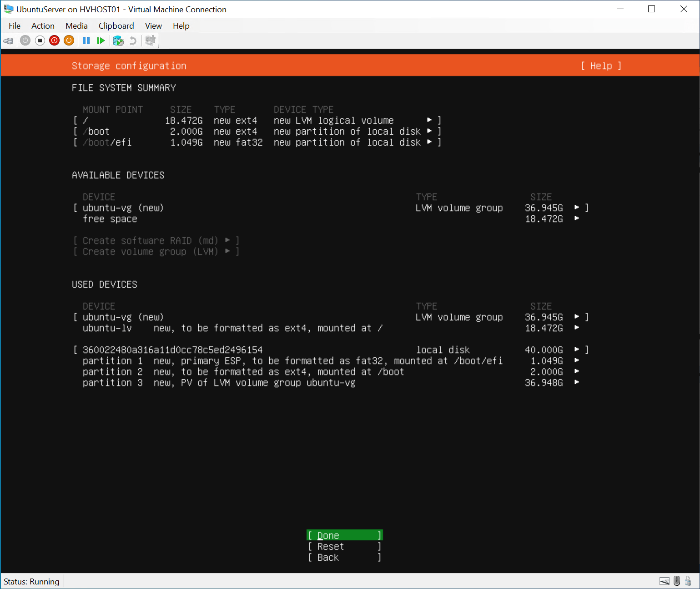Open the partition 3 row arrow

point(577,382)
